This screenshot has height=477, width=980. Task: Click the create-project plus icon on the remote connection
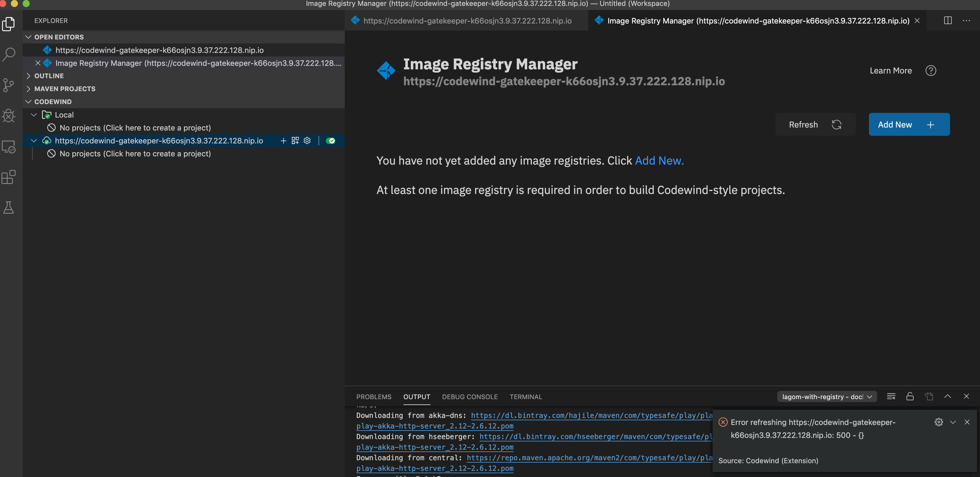(x=283, y=140)
